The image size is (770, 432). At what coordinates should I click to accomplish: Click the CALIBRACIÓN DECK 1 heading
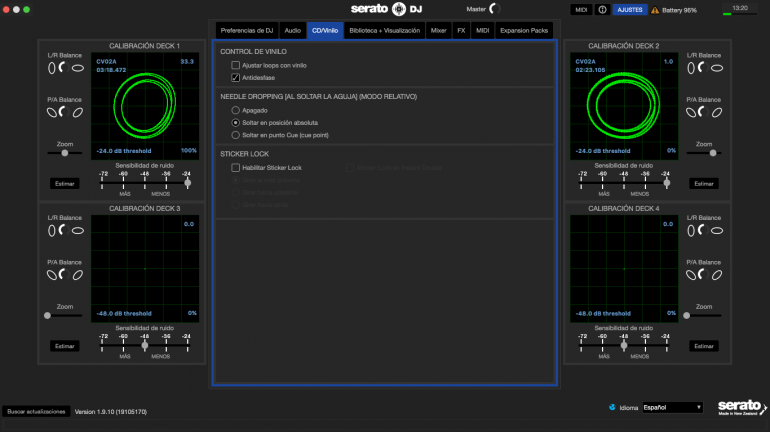(x=144, y=46)
